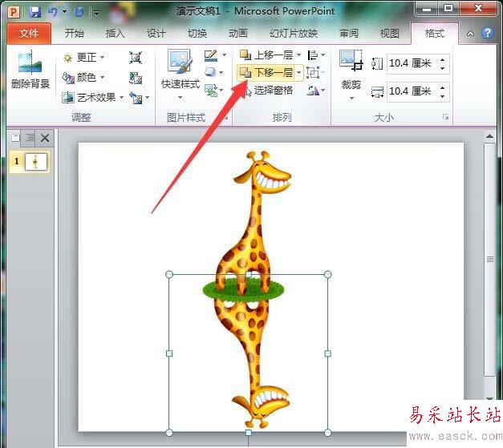Click 上移一层 bring forward button

pyautogui.click(x=266, y=55)
